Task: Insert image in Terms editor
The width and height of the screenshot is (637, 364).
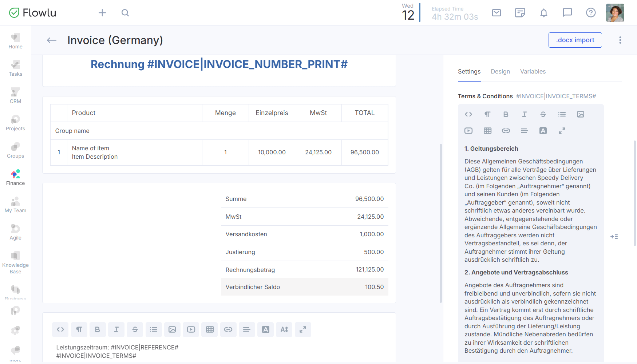Action: point(581,114)
